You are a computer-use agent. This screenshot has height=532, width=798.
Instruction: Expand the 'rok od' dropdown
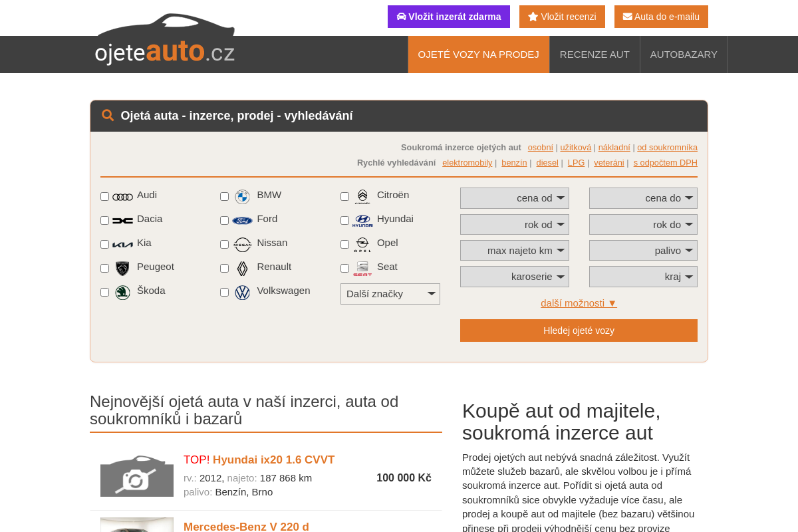coord(515,225)
